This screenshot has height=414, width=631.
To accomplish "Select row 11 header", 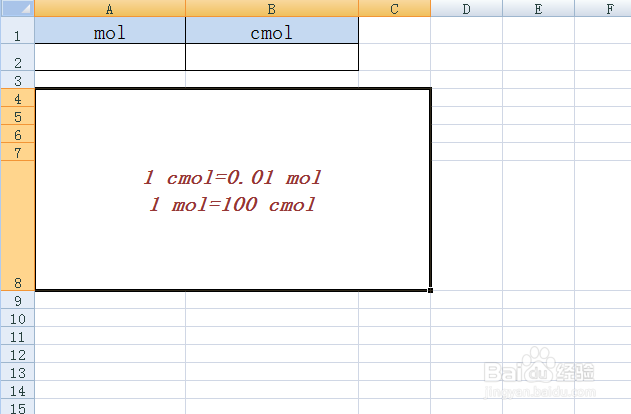I will coord(17,336).
